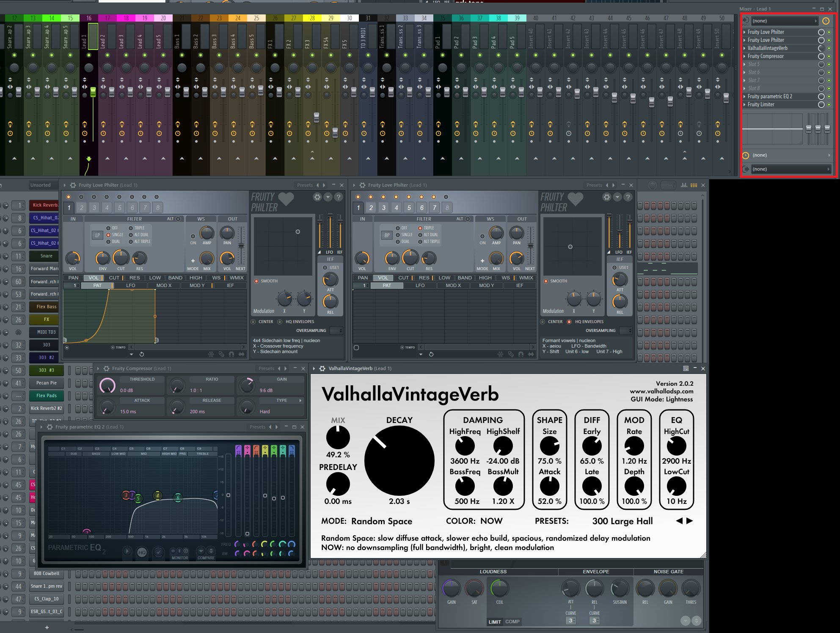Open the compressor TYPE dropdown arrow
840x633 pixels.
[300, 401]
